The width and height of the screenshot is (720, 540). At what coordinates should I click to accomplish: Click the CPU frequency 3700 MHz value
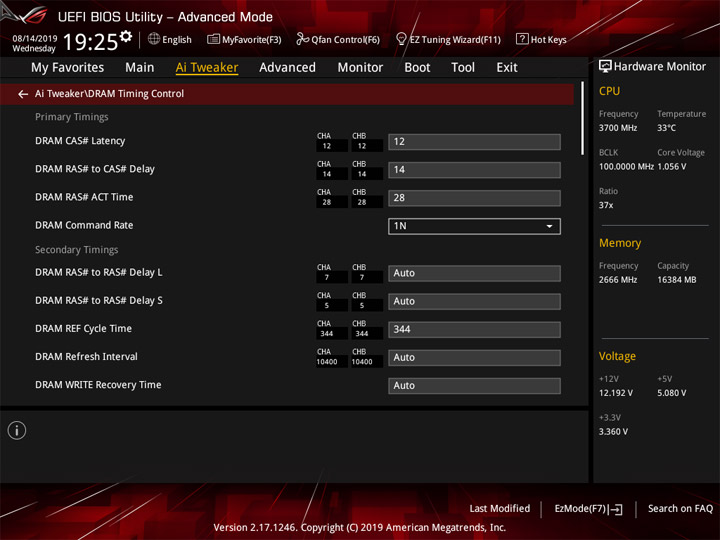[618, 128]
